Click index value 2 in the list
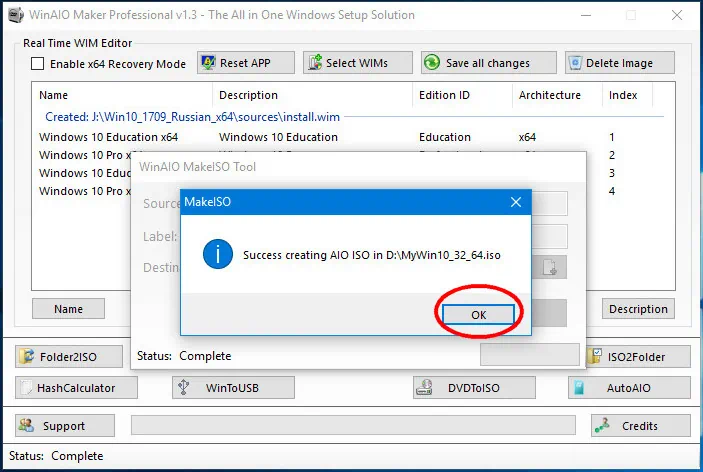 pos(612,155)
